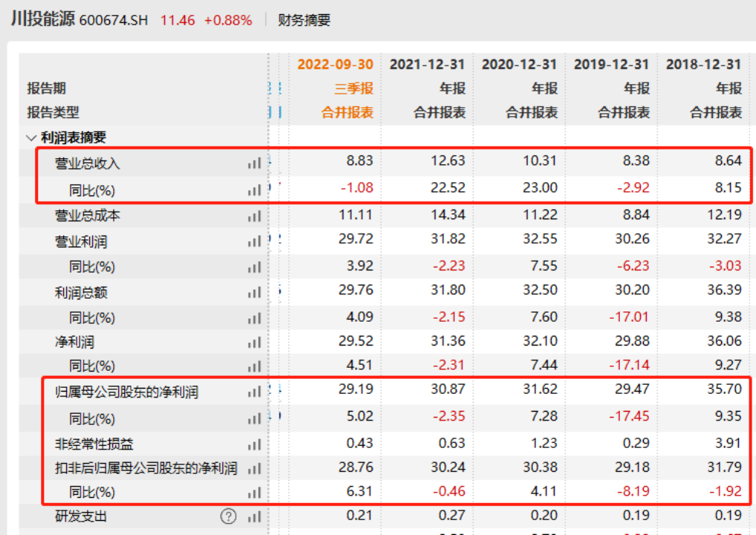Click stock name 川投能源
The image size is (756, 535).
[x=43, y=19]
